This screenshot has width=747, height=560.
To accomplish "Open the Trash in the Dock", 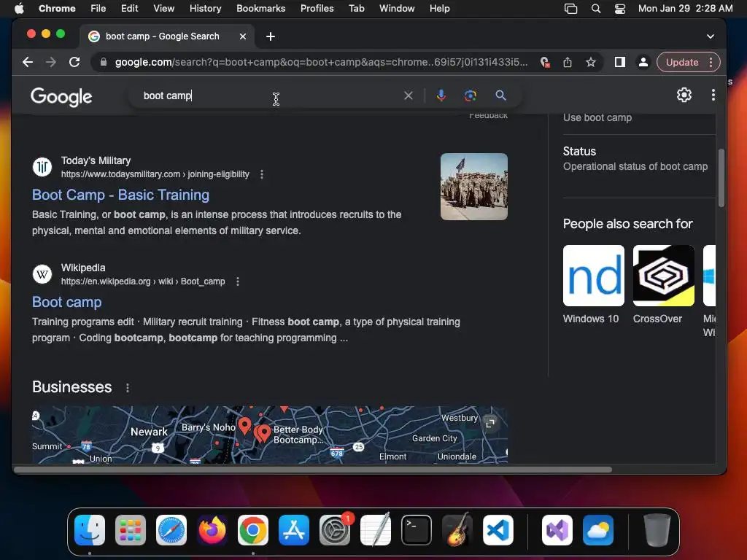I will tap(657, 530).
